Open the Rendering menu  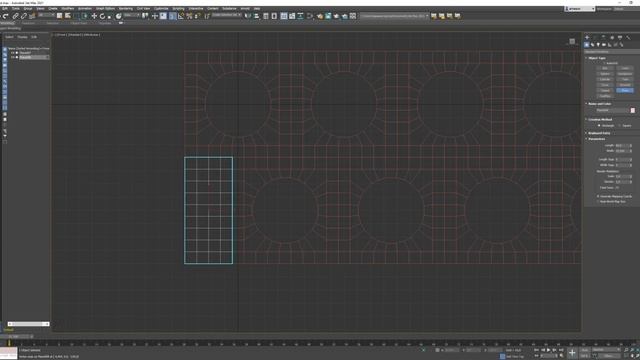coord(125,8)
